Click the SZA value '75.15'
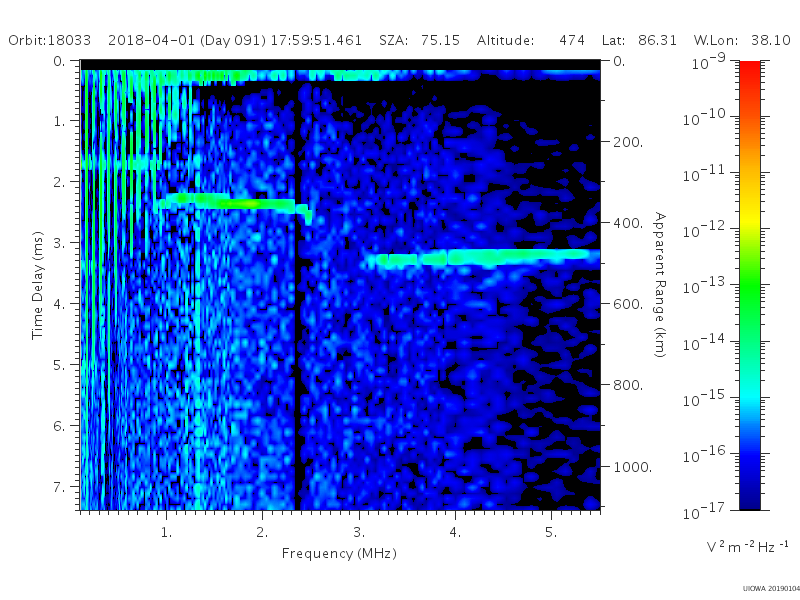 tap(440, 40)
